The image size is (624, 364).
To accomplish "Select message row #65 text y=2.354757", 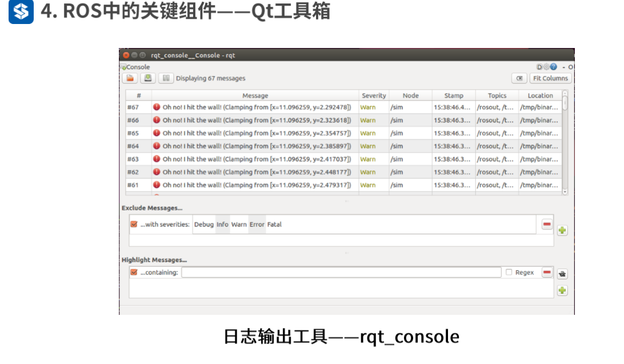I will 257,133.
